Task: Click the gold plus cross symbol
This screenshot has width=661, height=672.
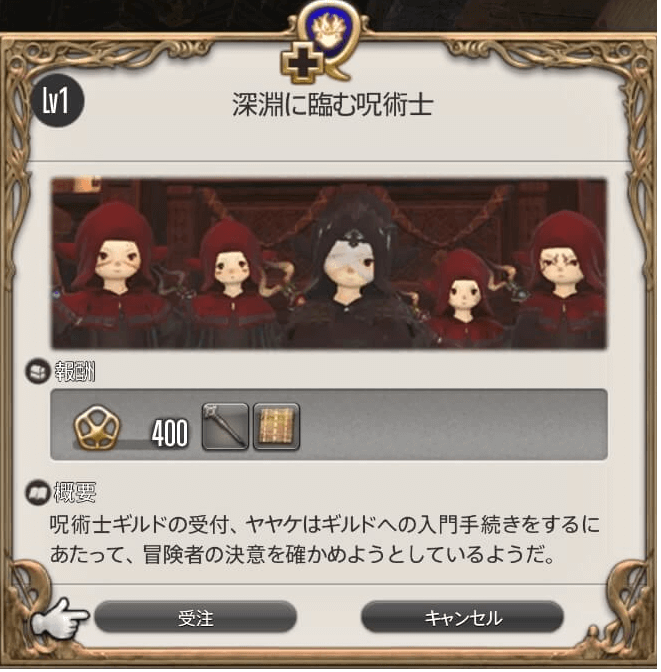Action: [x=302, y=64]
